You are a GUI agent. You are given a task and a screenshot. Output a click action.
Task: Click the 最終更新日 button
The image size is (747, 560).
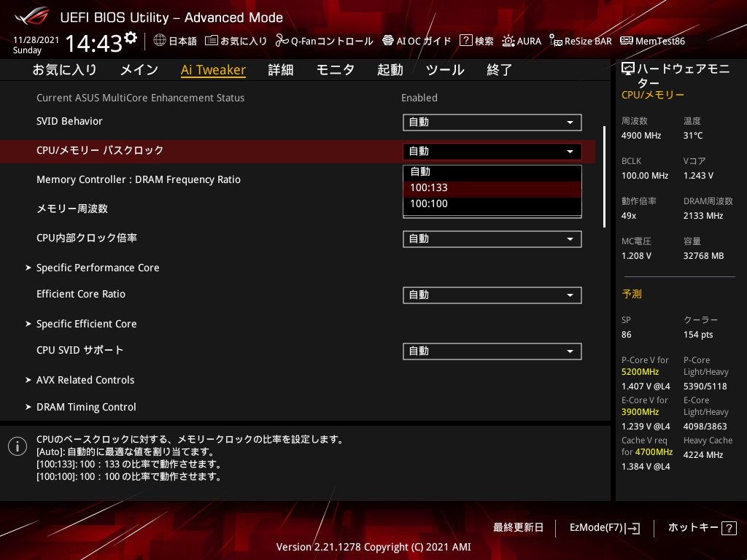pos(518,528)
